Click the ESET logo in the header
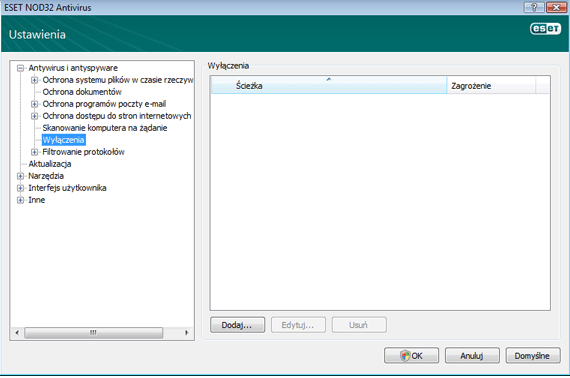The image size is (570, 378). click(545, 29)
